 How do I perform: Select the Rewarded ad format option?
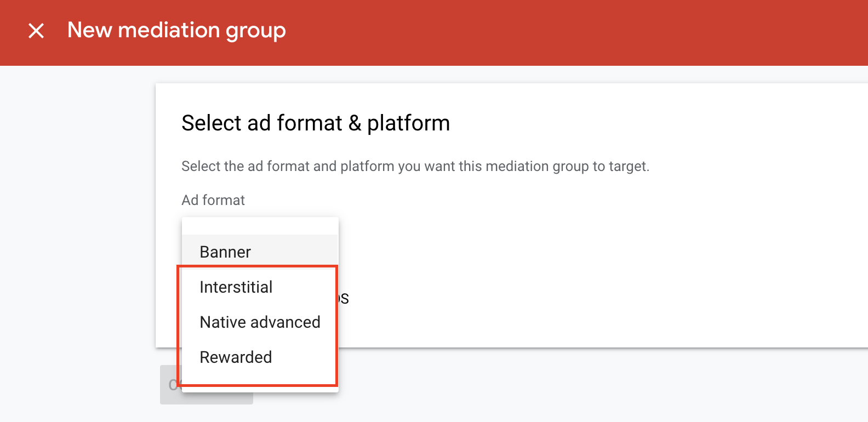(260, 357)
